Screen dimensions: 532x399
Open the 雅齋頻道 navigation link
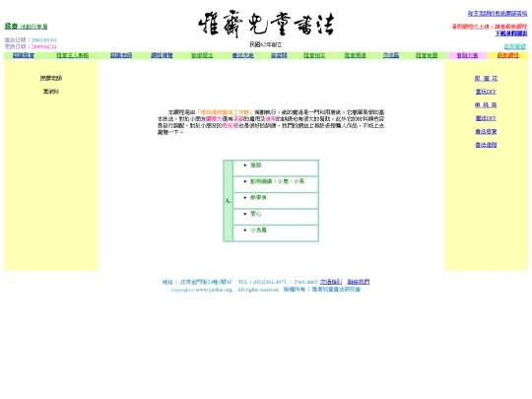(355, 55)
